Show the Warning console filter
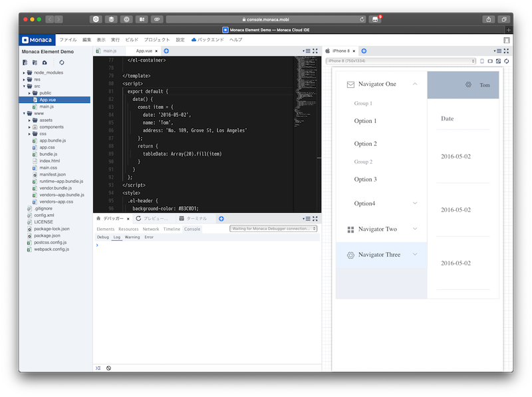532x397 pixels. coord(132,237)
